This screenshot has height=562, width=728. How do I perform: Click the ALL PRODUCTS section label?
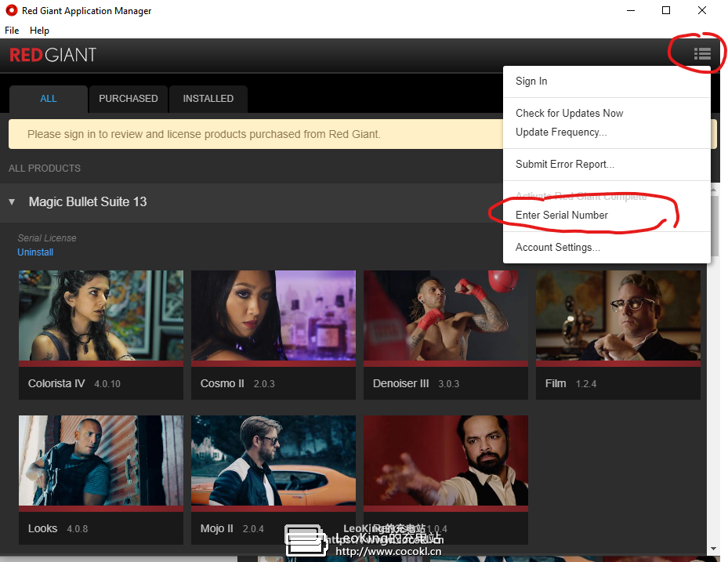click(45, 169)
